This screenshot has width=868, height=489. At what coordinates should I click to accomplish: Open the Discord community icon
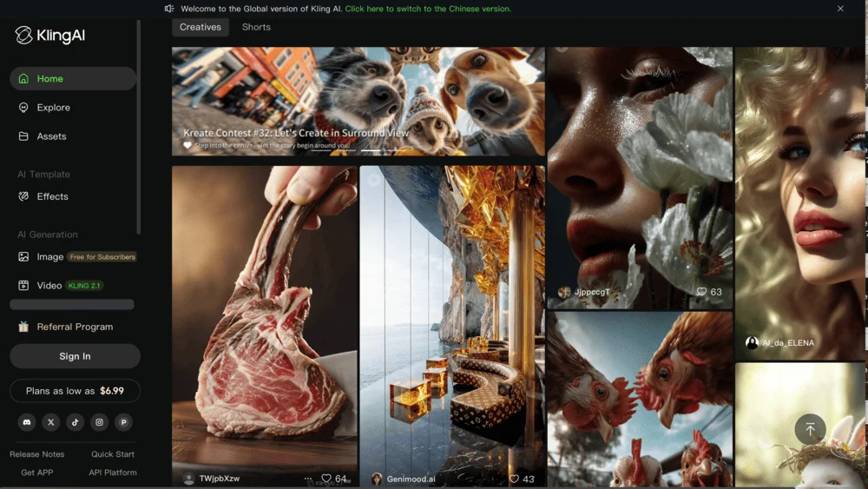[x=26, y=422]
